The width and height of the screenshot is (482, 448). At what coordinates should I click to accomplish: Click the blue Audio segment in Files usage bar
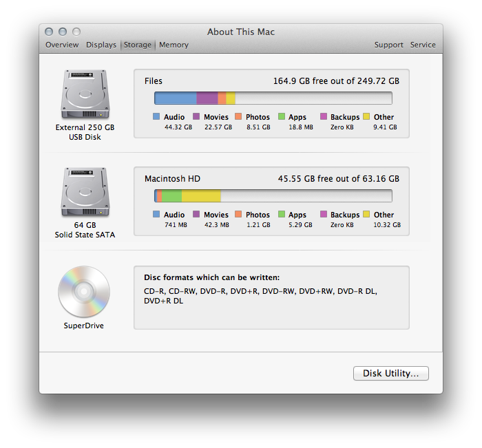click(176, 98)
